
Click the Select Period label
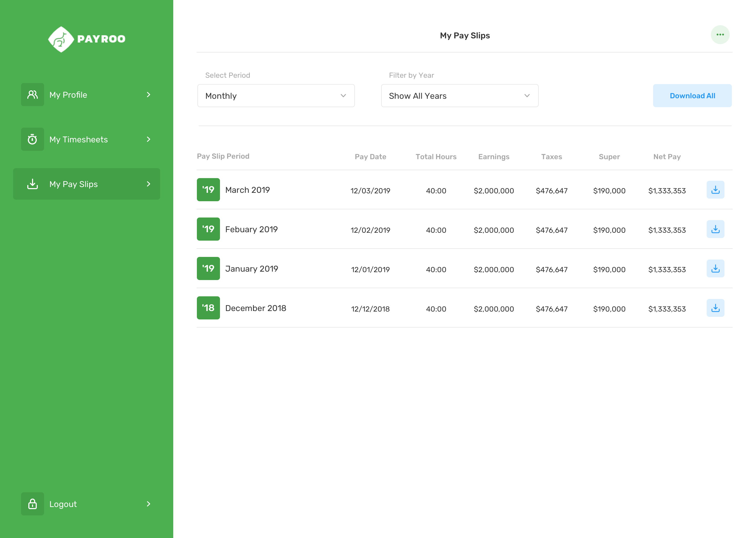227,75
